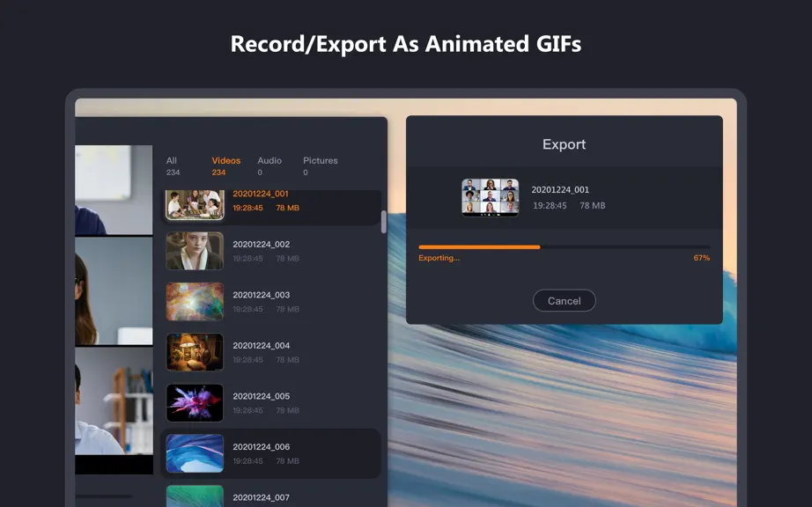The height and width of the screenshot is (507, 812).
Task: Select thumbnail of 20201224_001 in list
Action: pyautogui.click(x=195, y=205)
